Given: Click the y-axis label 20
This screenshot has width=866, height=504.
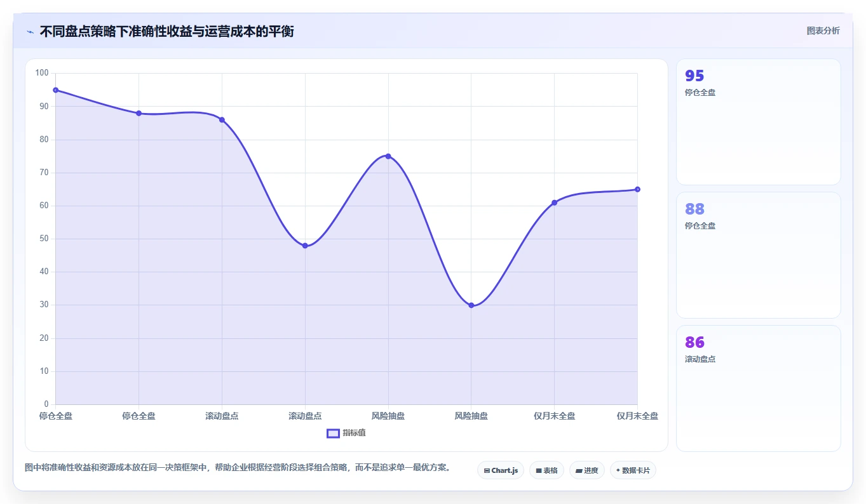Looking at the screenshot, I should (44, 338).
